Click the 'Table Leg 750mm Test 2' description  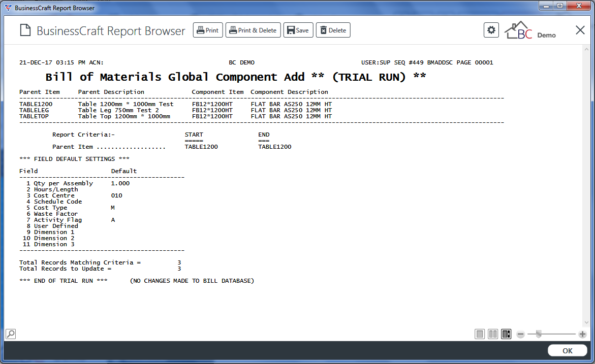pyautogui.click(x=118, y=110)
